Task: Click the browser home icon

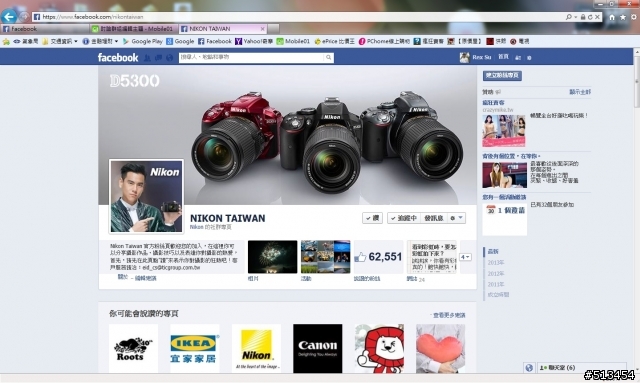Action: pos(612,17)
